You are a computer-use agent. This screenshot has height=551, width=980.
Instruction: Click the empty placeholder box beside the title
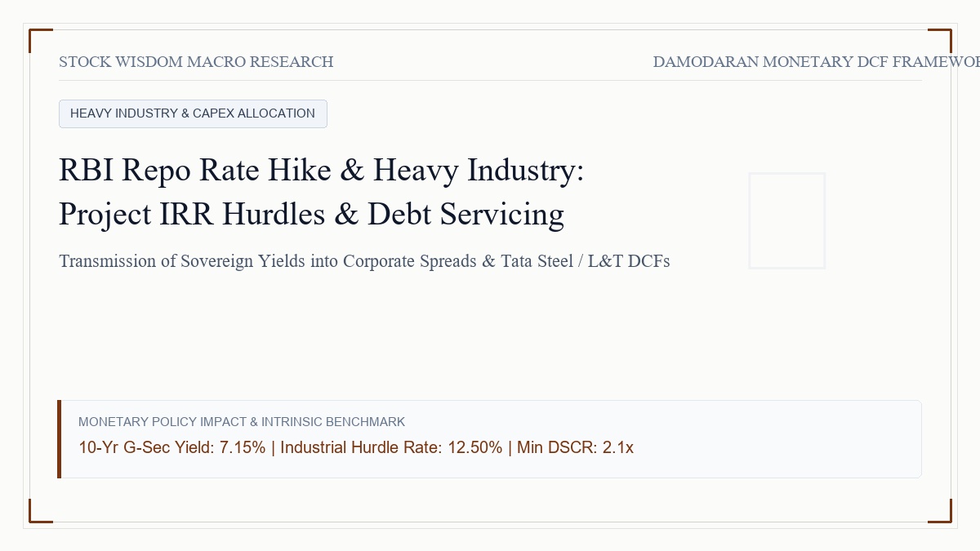(786, 220)
